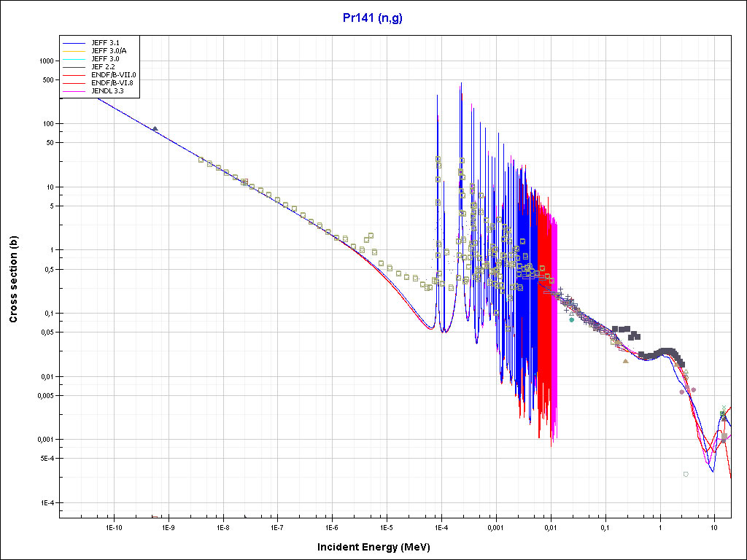Click the ENDF/B-VII.0 legend entry
Image resolution: width=747 pixels, height=560 pixels.
coord(113,74)
